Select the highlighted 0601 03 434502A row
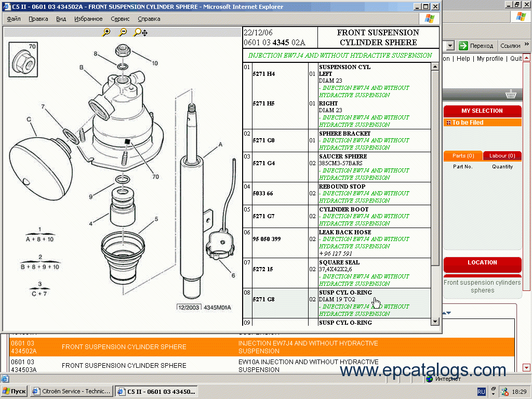The height and width of the screenshot is (399, 532). click(262, 347)
